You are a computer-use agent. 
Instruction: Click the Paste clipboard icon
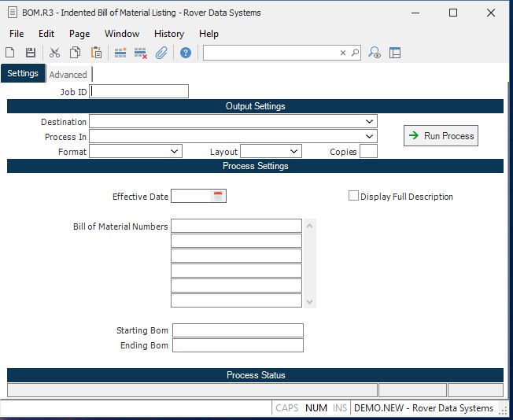click(96, 53)
